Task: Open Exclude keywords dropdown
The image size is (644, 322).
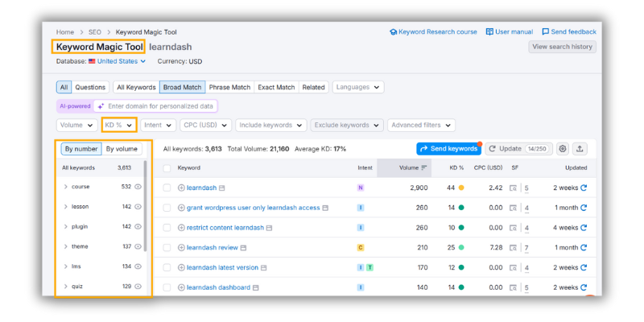Action: 347,126
